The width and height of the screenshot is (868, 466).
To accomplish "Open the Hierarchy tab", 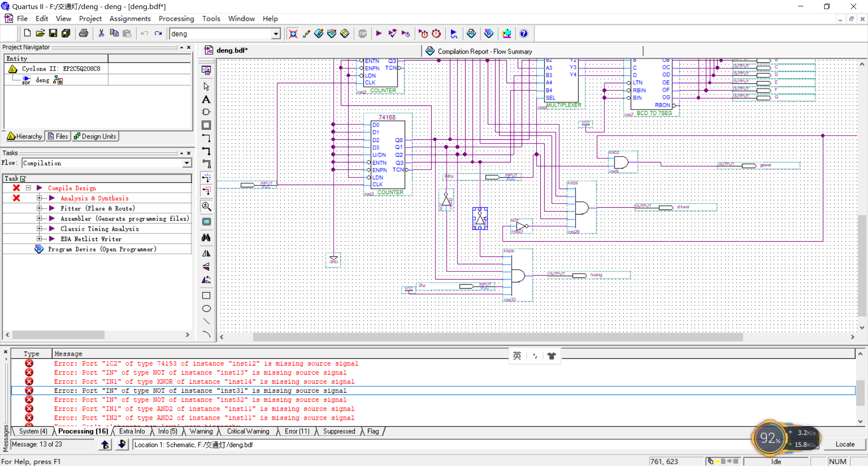I will [x=25, y=136].
